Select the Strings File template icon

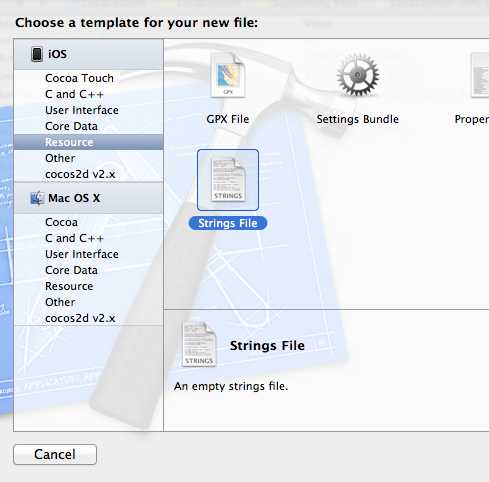[x=228, y=180]
